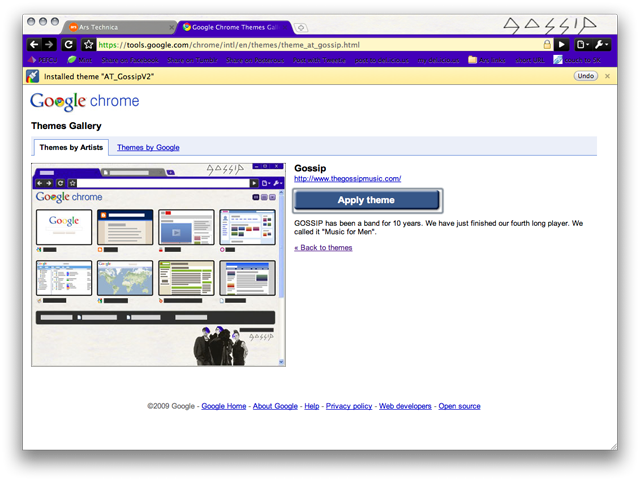Select the Google Chrome Themes Gallery tab
Viewport: 640px width, 481px height.
[x=235, y=27]
